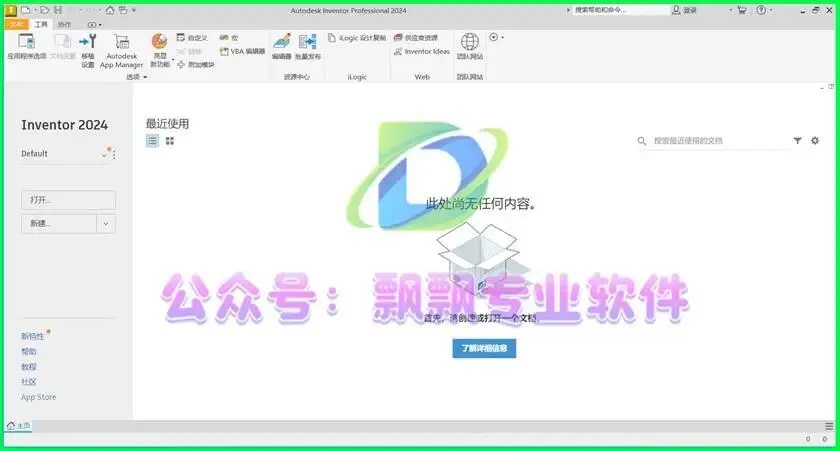Switch to the Collaborate (协作) ribbon tab
Viewport: 840px width, 451px height.
coord(64,25)
